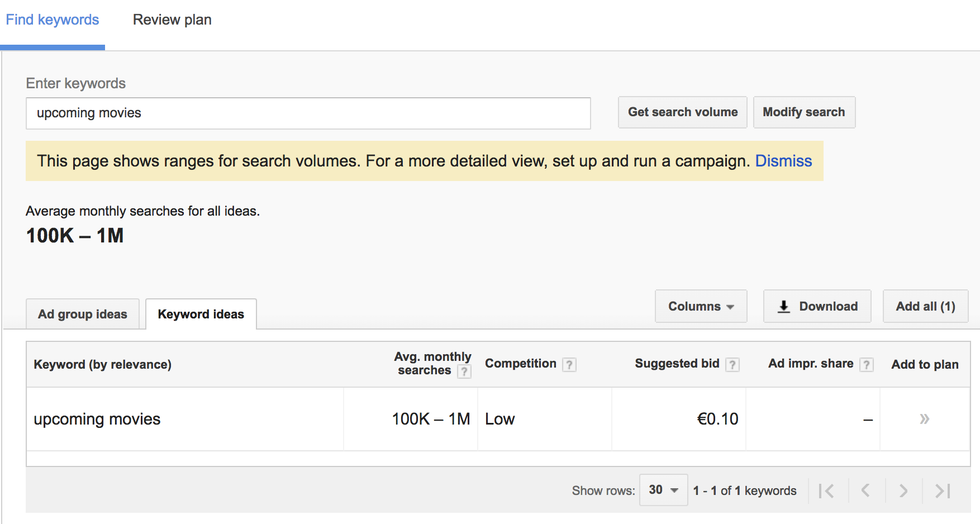
Task: Open the Ad group ideas tab
Action: coord(83,314)
